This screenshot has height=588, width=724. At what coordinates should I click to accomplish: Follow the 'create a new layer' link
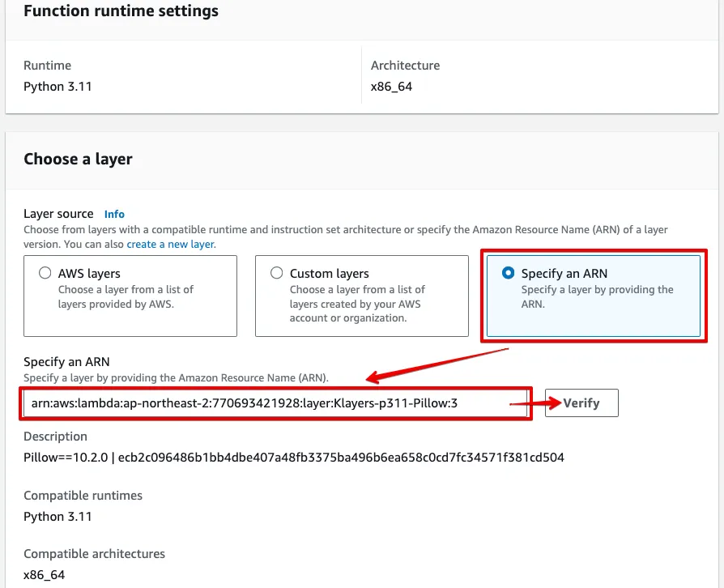coord(171,244)
